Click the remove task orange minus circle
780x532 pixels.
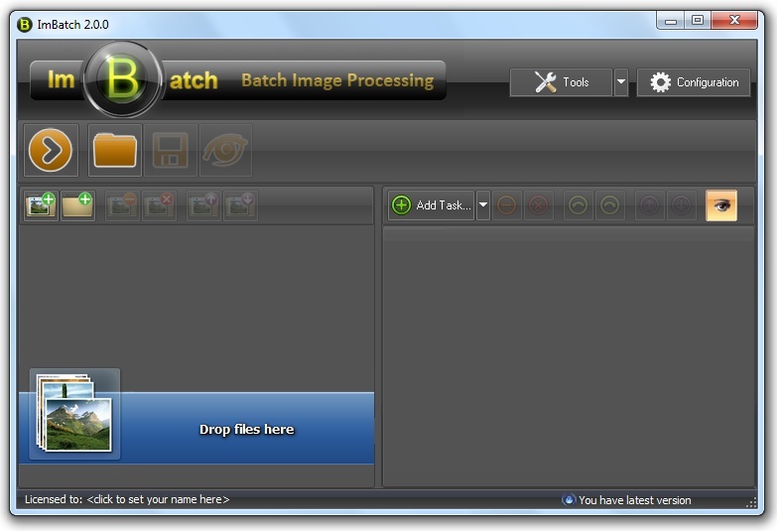506,205
